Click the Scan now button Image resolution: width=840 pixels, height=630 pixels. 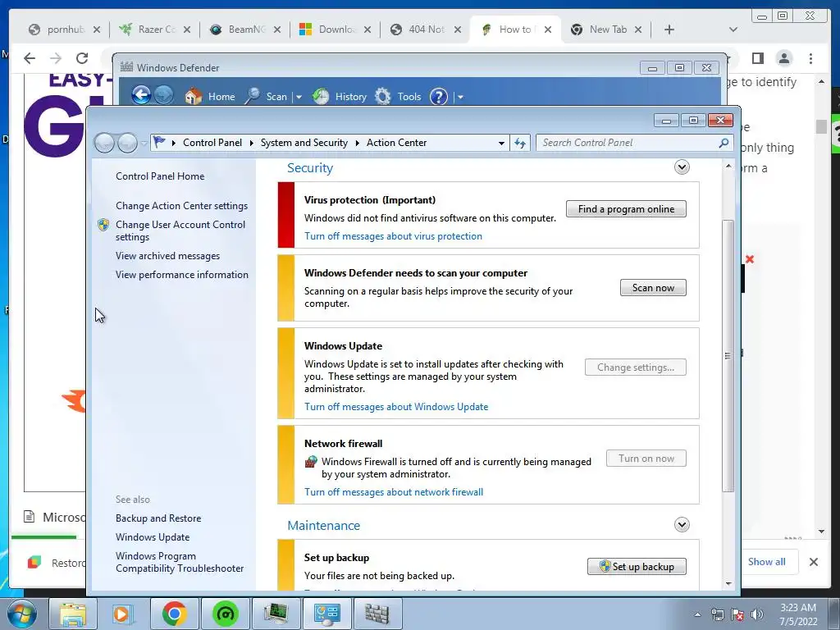click(653, 288)
